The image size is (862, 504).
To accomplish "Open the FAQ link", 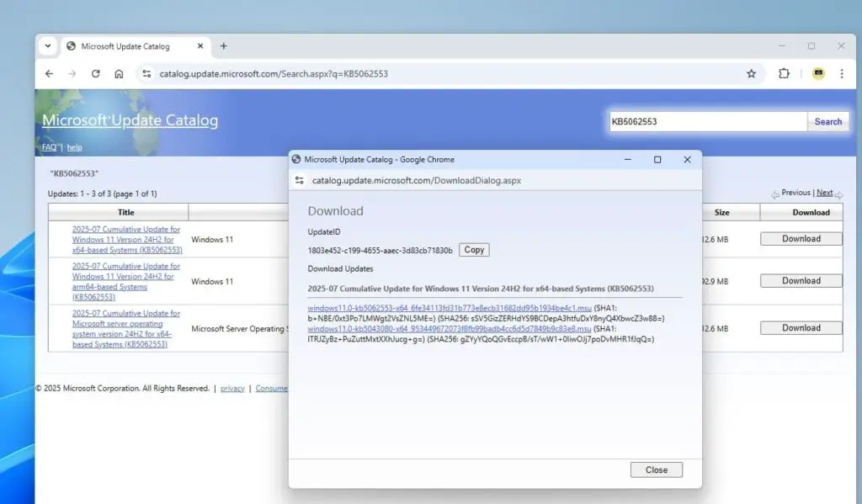I will (x=49, y=146).
